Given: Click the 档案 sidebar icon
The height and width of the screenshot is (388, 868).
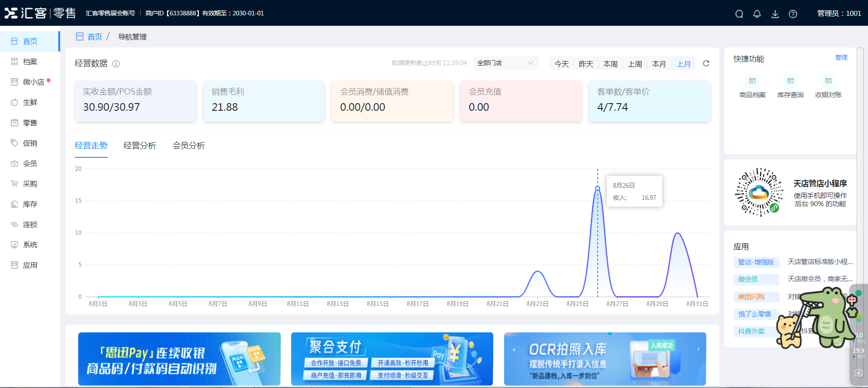Looking at the screenshot, I should pos(14,62).
